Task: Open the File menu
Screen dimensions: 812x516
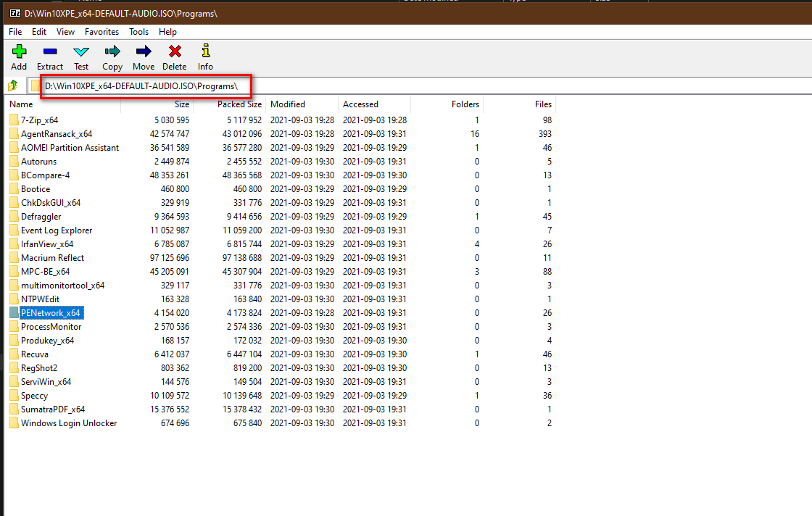Action: tap(15, 32)
